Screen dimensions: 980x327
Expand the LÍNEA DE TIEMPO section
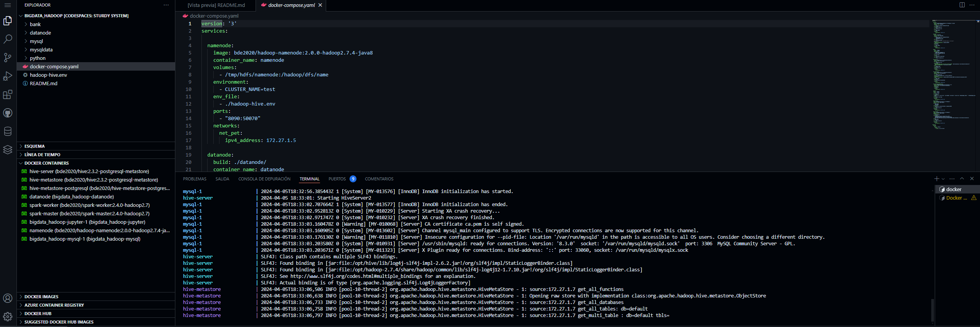click(42, 155)
